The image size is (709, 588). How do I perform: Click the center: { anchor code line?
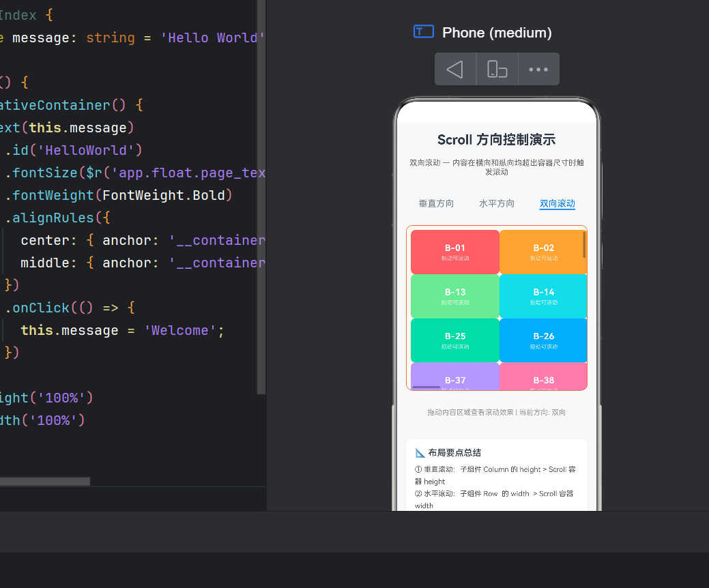pos(143,240)
